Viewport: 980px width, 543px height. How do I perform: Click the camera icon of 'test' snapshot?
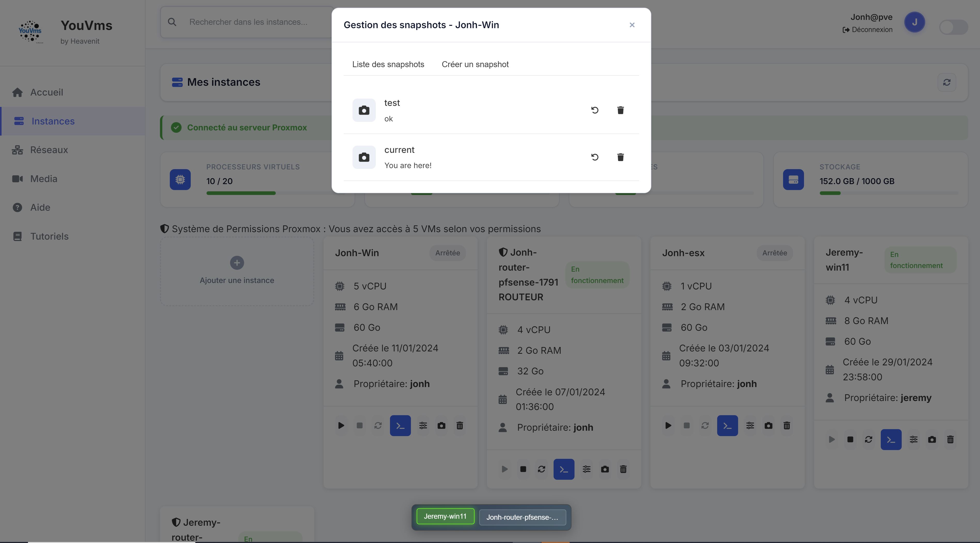(x=364, y=110)
